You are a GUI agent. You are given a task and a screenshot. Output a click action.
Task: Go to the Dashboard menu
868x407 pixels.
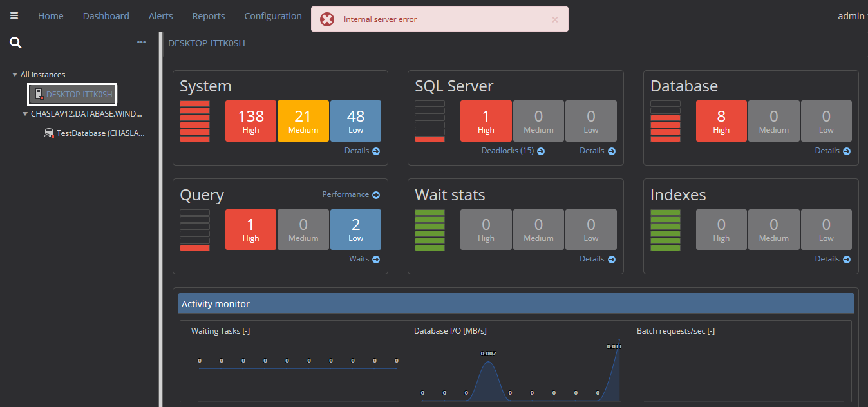click(106, 16)
